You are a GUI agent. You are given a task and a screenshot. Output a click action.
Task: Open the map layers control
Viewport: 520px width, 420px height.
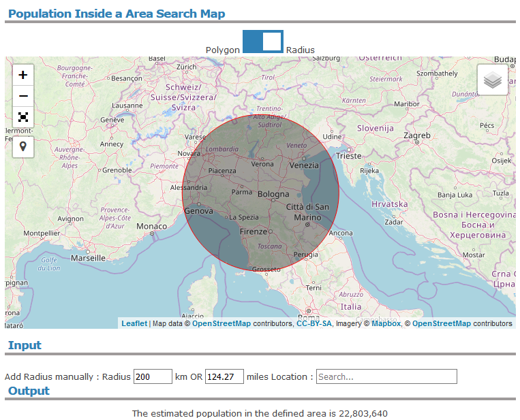pyautogui.click(x=493, y=80)
